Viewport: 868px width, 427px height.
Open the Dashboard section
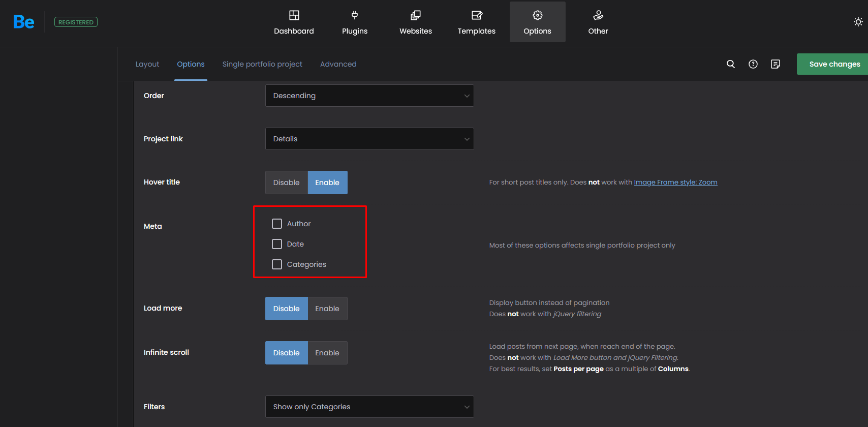[x=294, y=22]
